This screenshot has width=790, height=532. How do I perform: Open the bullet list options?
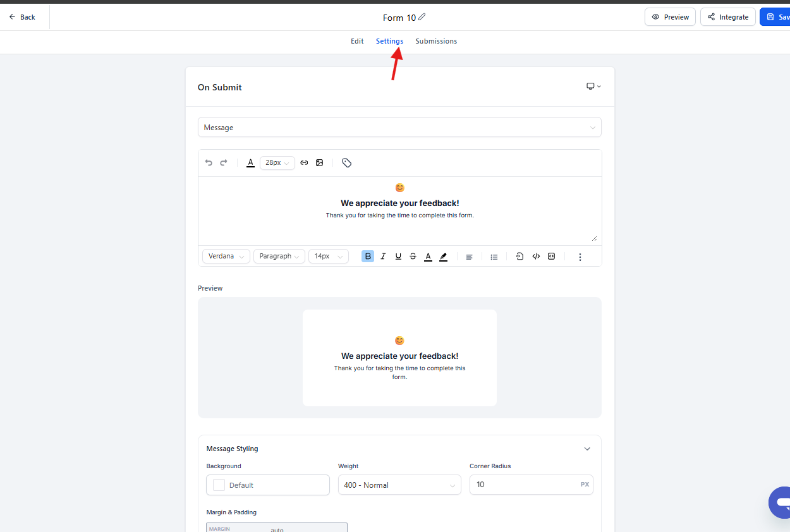pos(494,257)
